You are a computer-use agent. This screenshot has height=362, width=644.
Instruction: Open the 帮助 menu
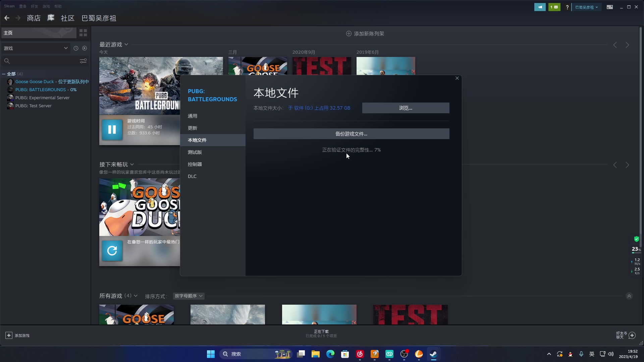pos(58,6)
